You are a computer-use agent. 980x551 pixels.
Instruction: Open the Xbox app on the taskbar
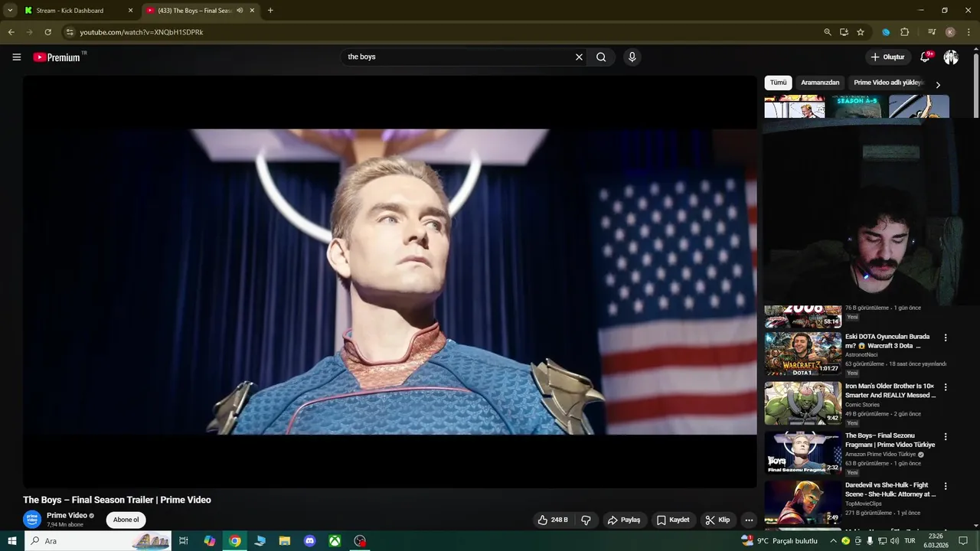(x=335, y=541)
